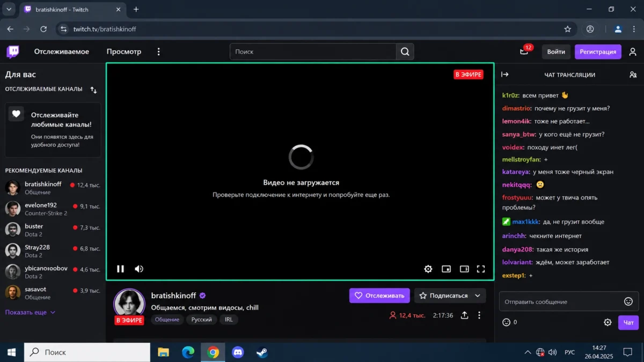The width and height of the screenshot is (644, 362).
Task: Click username dimastrio in chat
Action: click(517, 108)
